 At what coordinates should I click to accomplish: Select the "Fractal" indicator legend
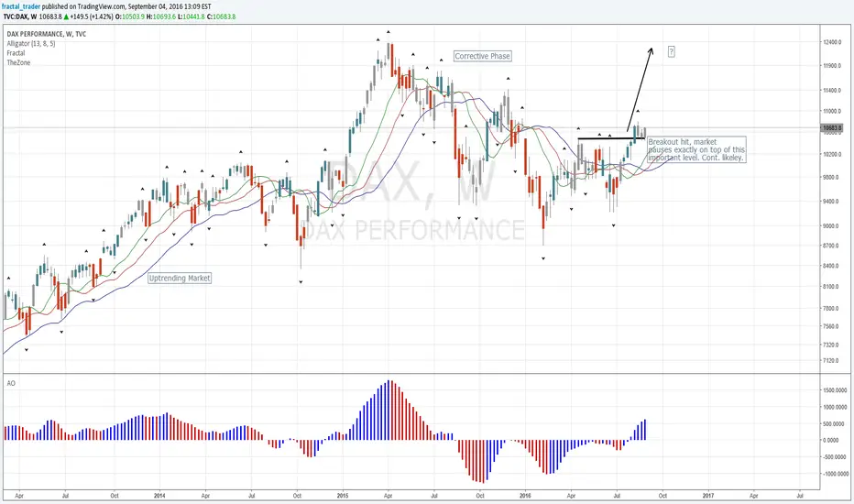click(16, 53)
